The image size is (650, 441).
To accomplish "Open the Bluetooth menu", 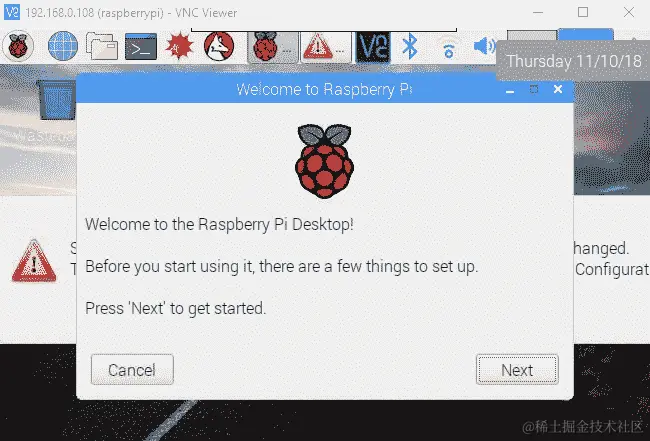I will [x=410, y=46].
